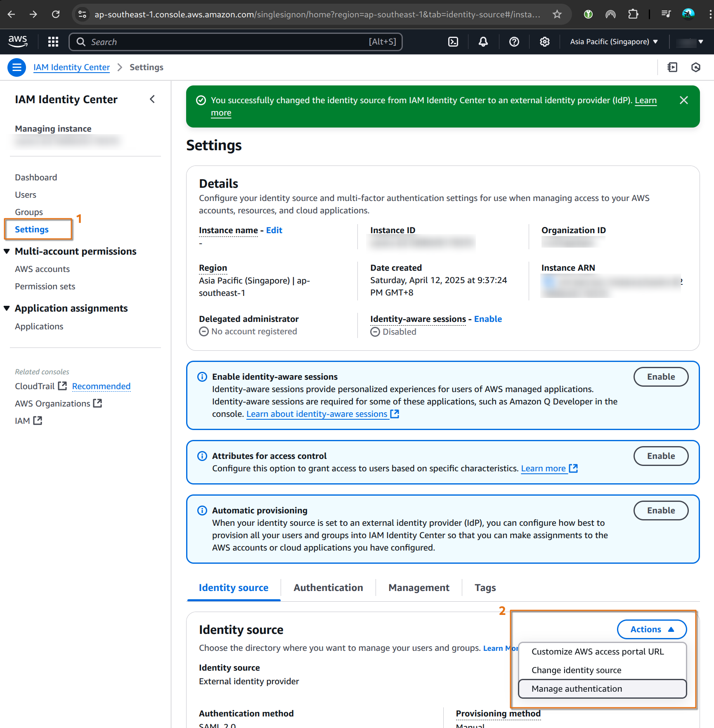Open the panel icon beside breadcrumb
Viewport: 714px width, 728px height.
(x=672, y=67)
